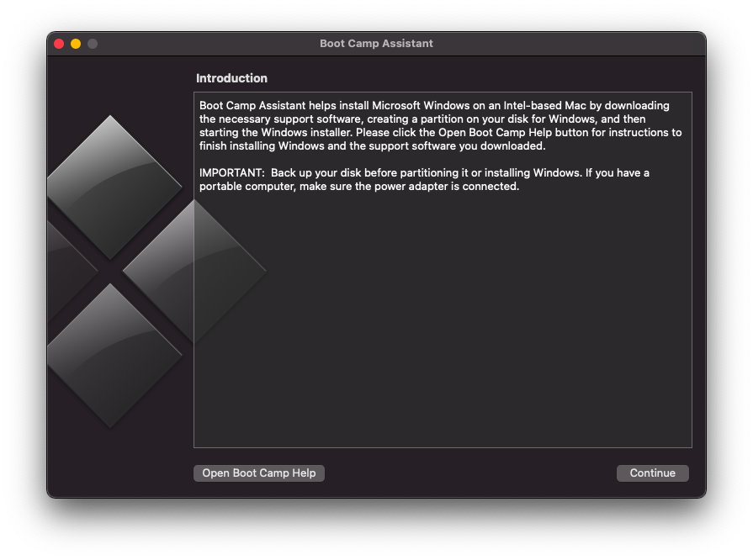Click the Introduction heading
The height and width of the screenshot is (560, 753).
pyautogui.click(x=231, y=78)
